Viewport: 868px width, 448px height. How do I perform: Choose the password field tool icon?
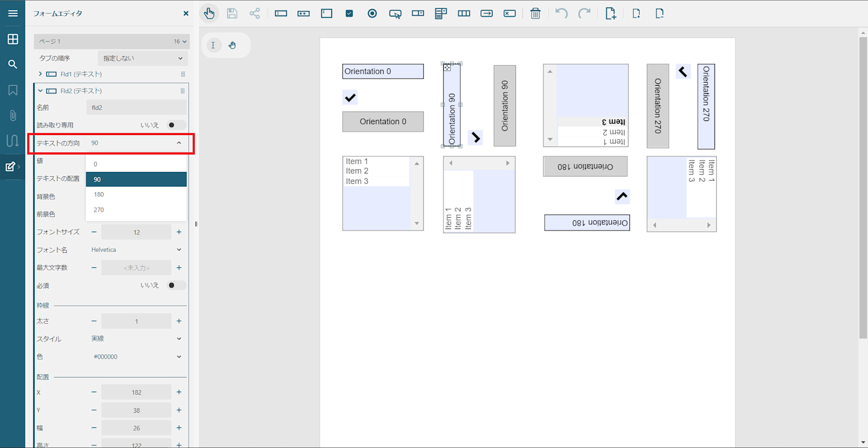[304, 14]
